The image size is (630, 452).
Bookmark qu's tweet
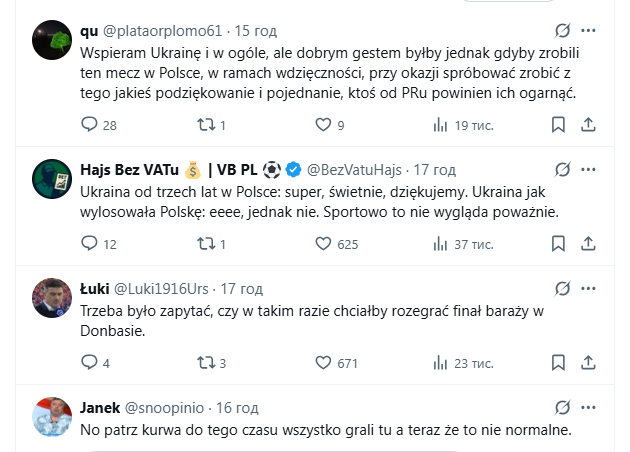558,125
